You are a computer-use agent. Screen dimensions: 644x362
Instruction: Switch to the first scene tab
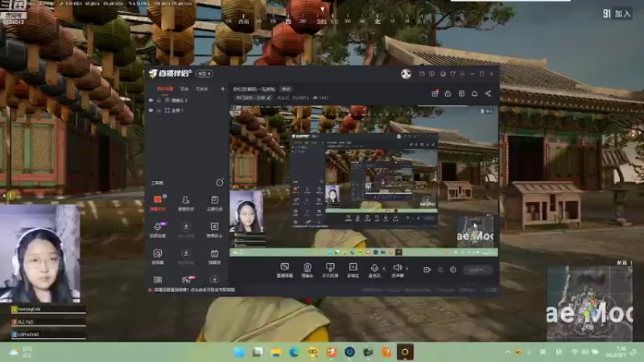165,88
